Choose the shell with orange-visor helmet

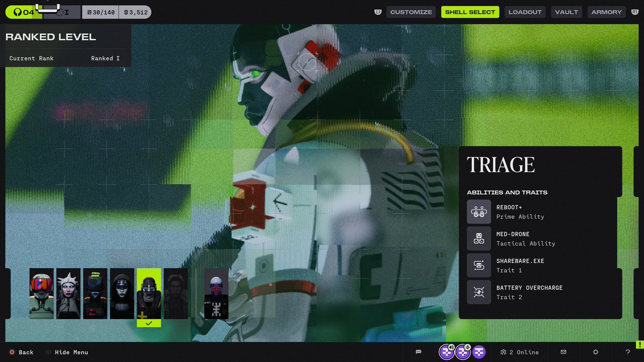tap(41, 294)
